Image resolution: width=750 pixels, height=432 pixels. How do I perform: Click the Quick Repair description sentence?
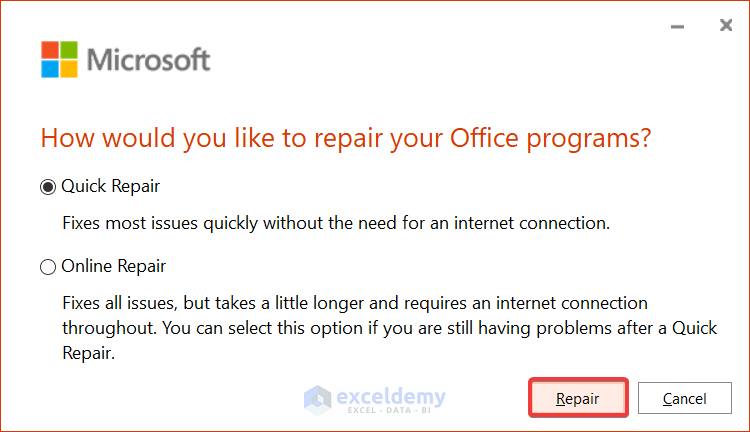336,221
